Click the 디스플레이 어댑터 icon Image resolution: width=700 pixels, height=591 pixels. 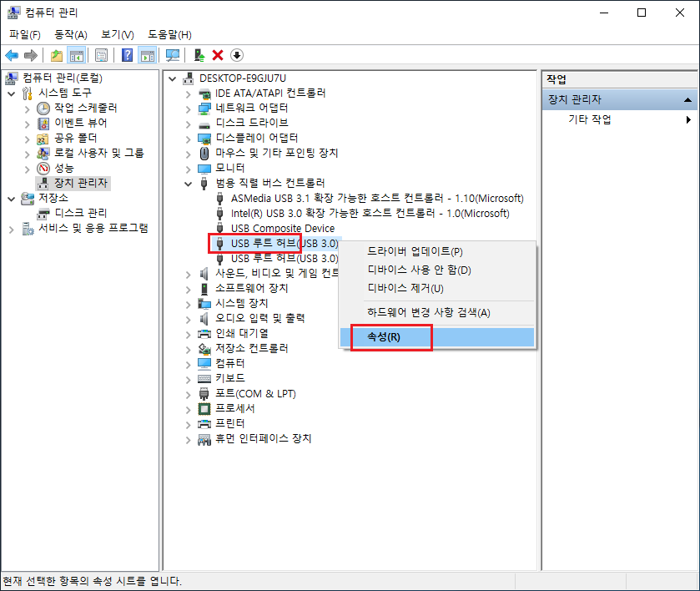click(x=204, y=139)
